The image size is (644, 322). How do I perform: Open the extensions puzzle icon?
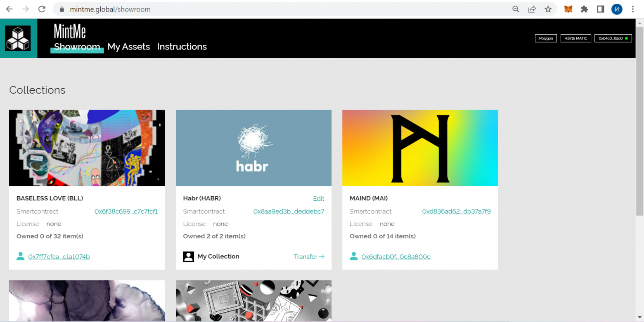coord(585,9)
